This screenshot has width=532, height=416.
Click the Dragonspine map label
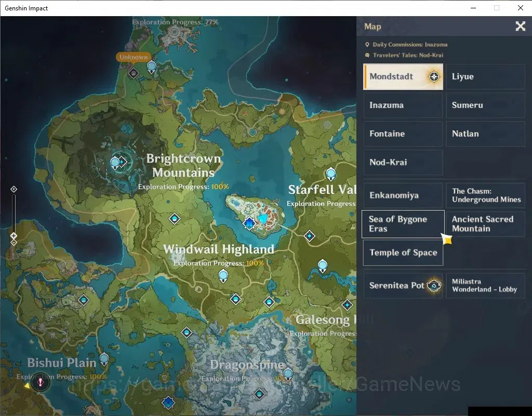pos(247,365)
